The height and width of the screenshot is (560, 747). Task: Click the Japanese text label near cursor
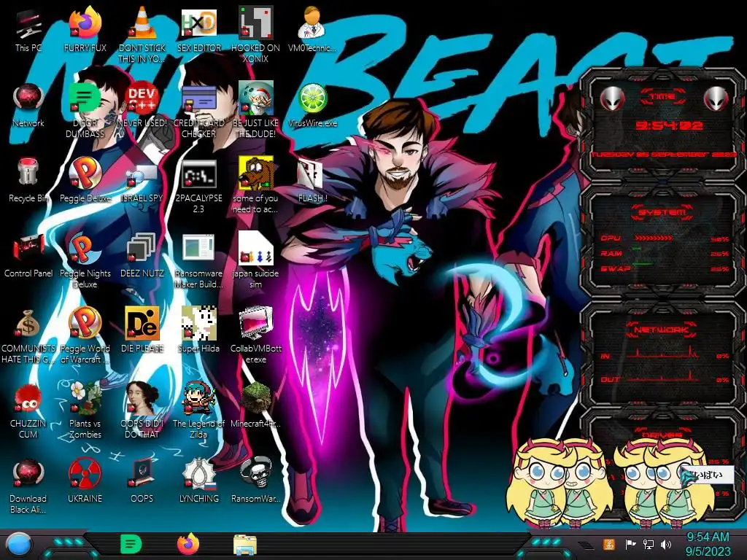[x=708, y=474]
